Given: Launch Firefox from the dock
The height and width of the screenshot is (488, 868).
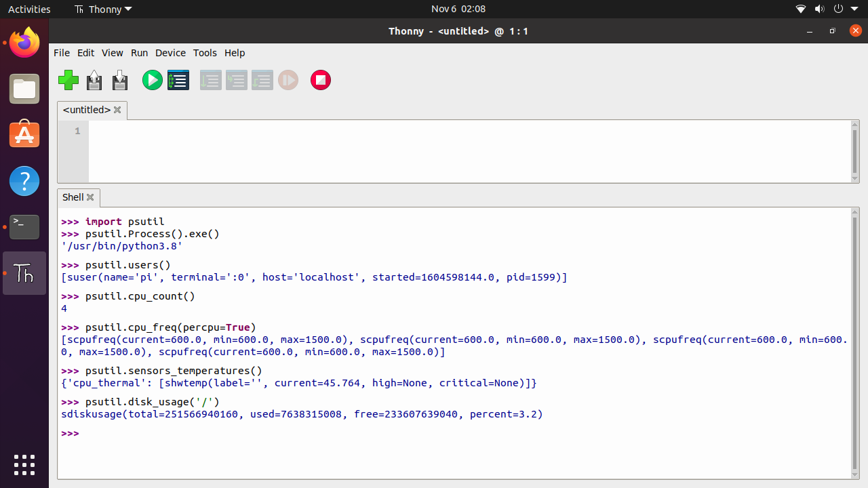Looking at the screenshot, I should pos(24,42).
